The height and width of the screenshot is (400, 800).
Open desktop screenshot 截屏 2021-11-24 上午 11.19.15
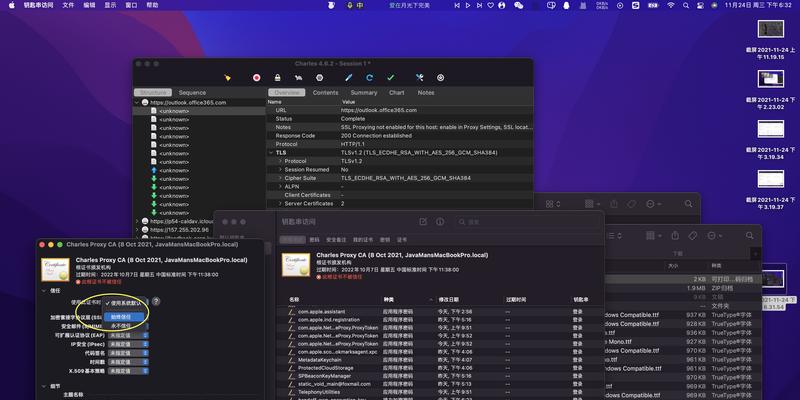(770, 40)
